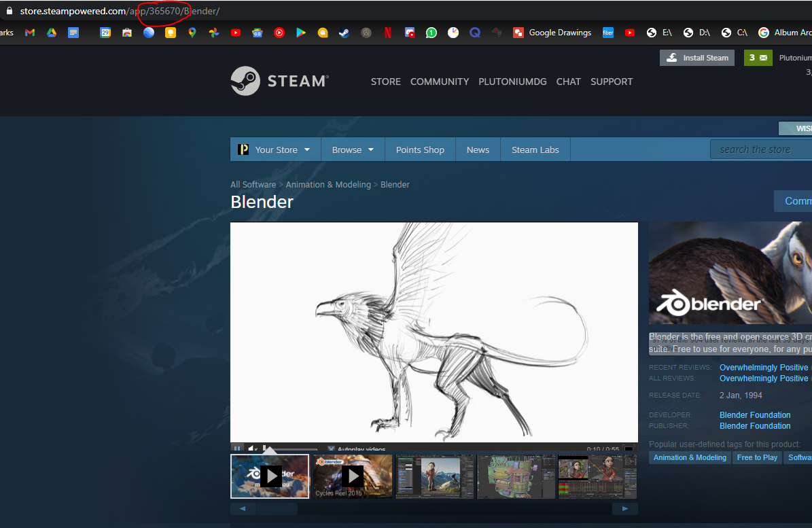Open the Gmail bookmark icon
The image size is (812, 528).
tap(29, 33)
